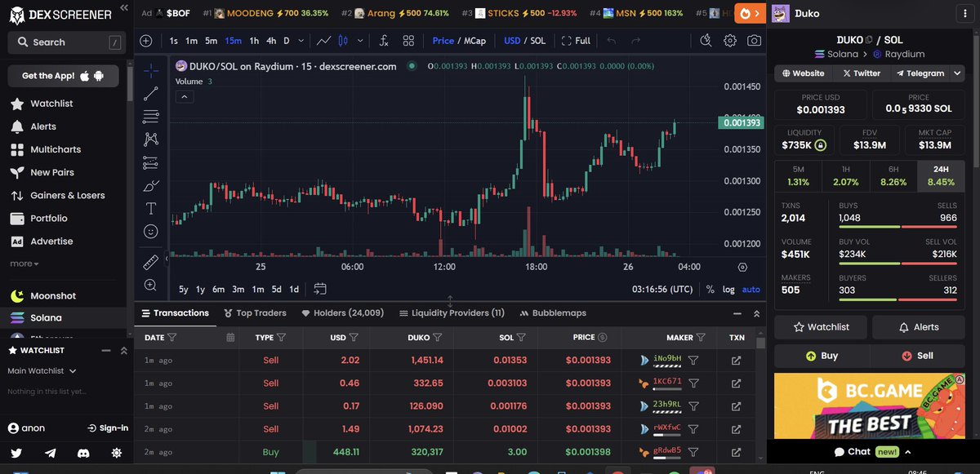Select the ruler measure tool
This screenshot has height=474, width=980.
[150, 262]
